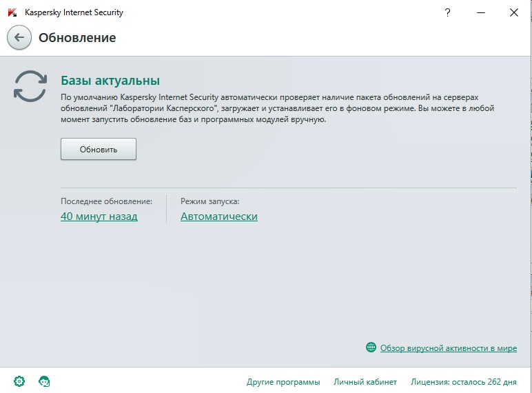Minimize the Kaspersky window
The image size is (532, 393).
481,12
